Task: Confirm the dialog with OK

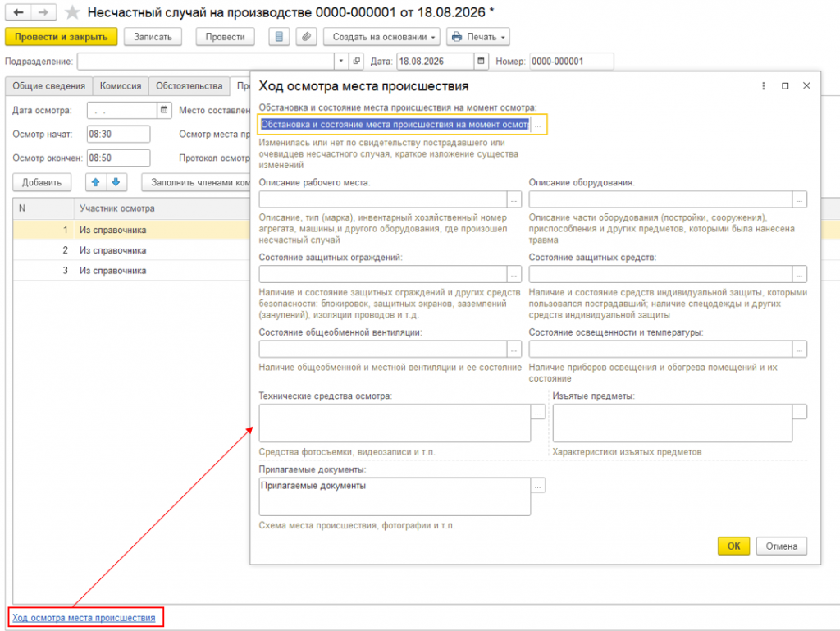Action: coord(733,546)
